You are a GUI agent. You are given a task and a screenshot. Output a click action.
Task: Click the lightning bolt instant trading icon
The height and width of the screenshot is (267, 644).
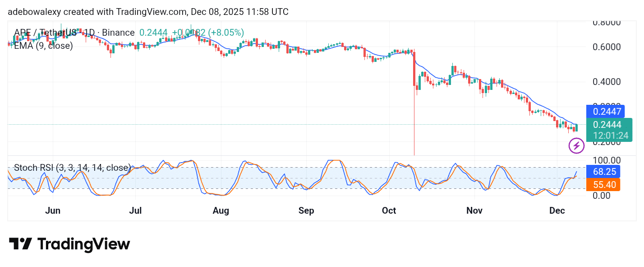tap(576, 146)
